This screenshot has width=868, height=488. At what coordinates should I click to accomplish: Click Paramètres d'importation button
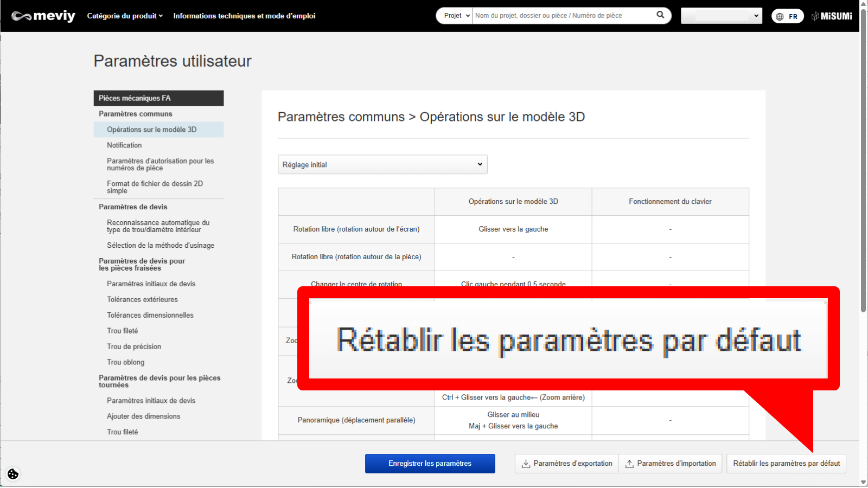tap(671, 464)
